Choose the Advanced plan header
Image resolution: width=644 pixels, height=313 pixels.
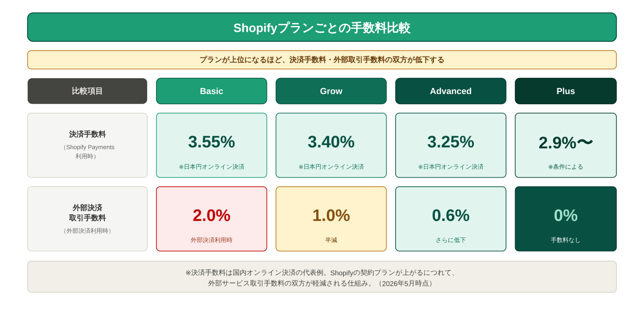coord(451,91)
